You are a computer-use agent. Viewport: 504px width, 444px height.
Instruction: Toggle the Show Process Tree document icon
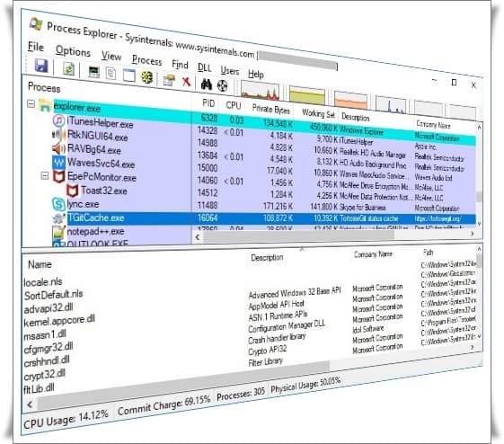(x=111, y=74)
